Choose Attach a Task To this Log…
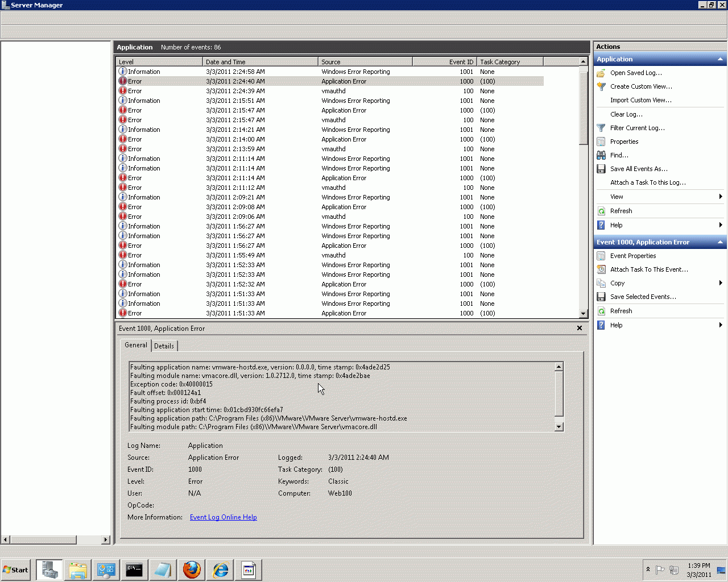Image resolution: width=728 pixels, height=582 pixels. [x=648, y=182]
